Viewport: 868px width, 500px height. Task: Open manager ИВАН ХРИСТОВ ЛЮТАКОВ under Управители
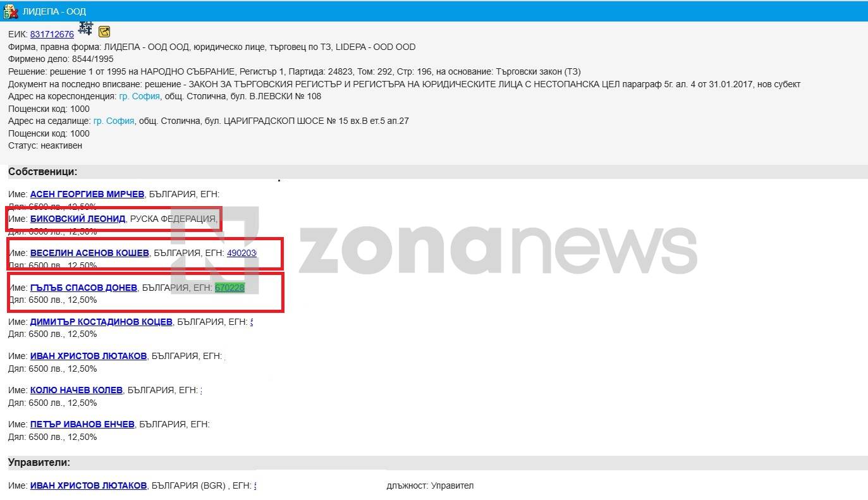pos(89,485)
